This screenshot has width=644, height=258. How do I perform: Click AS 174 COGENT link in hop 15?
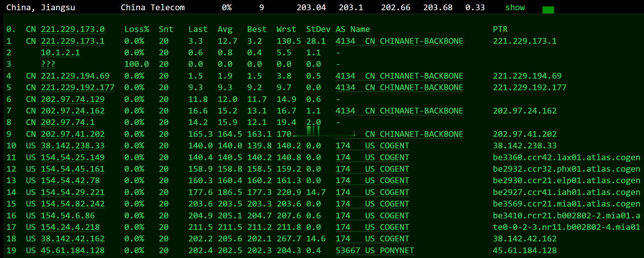point(372,204)
